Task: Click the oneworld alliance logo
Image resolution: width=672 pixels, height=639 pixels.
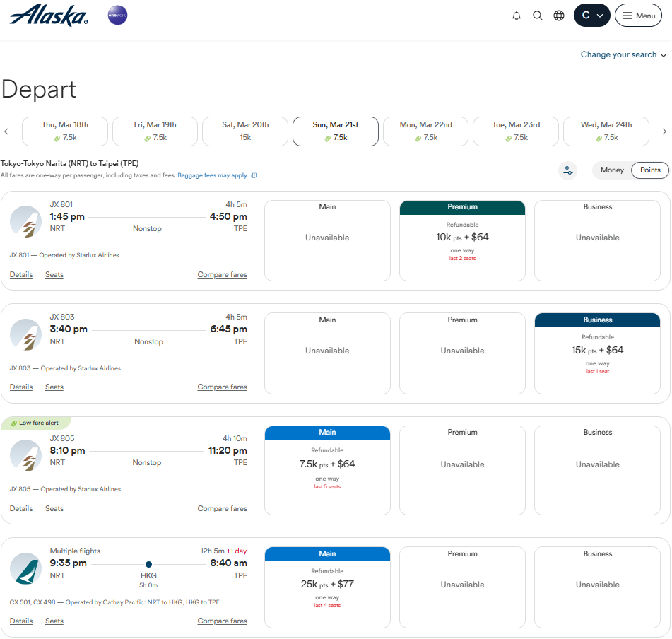Action: coord(117,15)
